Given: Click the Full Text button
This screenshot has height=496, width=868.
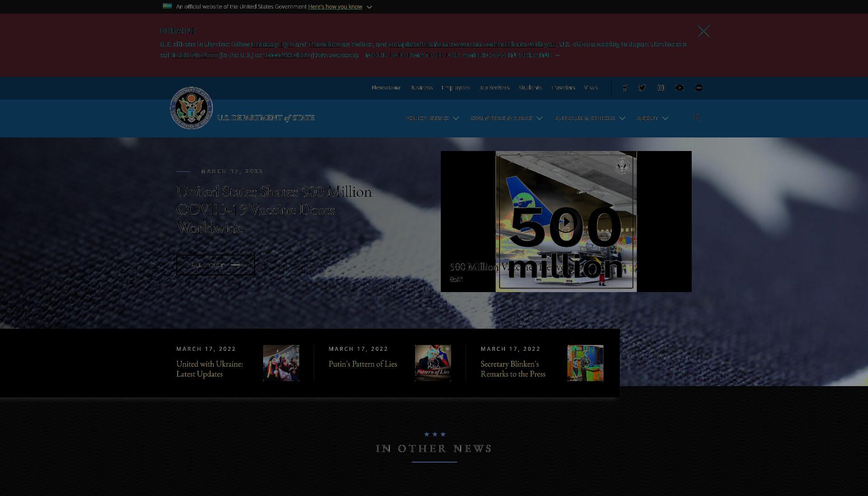Looking at the screenshot, I should [215, 265].
